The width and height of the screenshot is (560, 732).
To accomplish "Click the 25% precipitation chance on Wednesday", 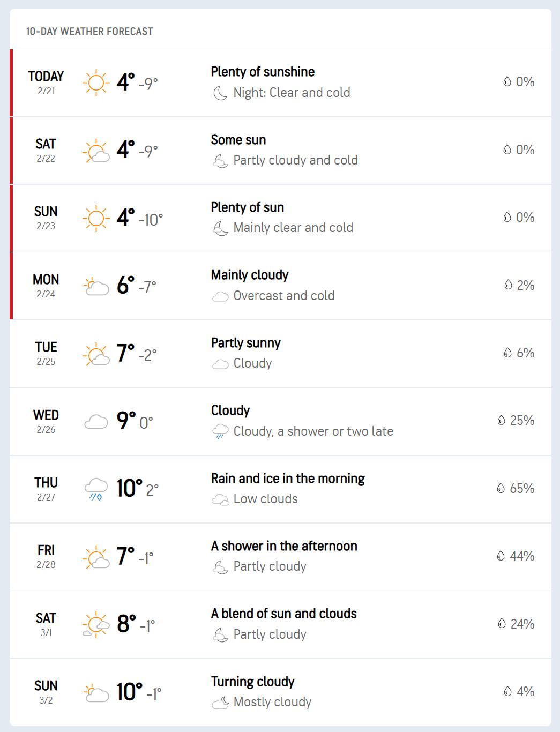I will [522, 421].
